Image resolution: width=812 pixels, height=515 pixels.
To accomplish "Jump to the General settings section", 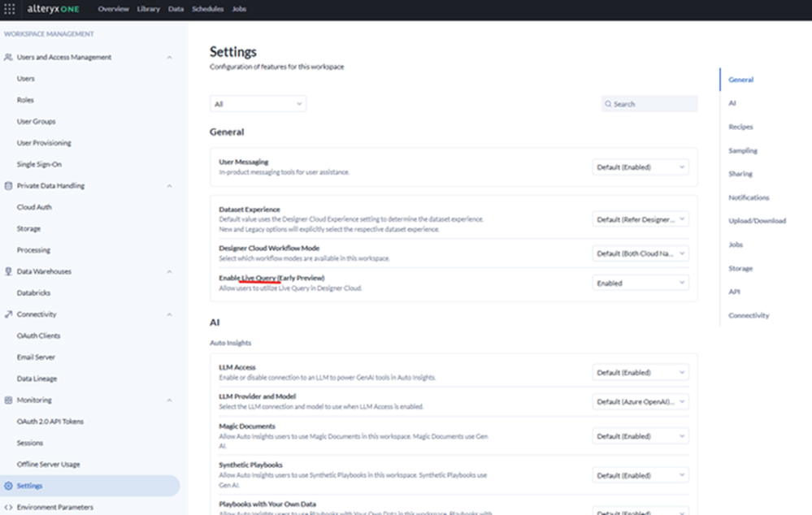I will pos(740,80).
